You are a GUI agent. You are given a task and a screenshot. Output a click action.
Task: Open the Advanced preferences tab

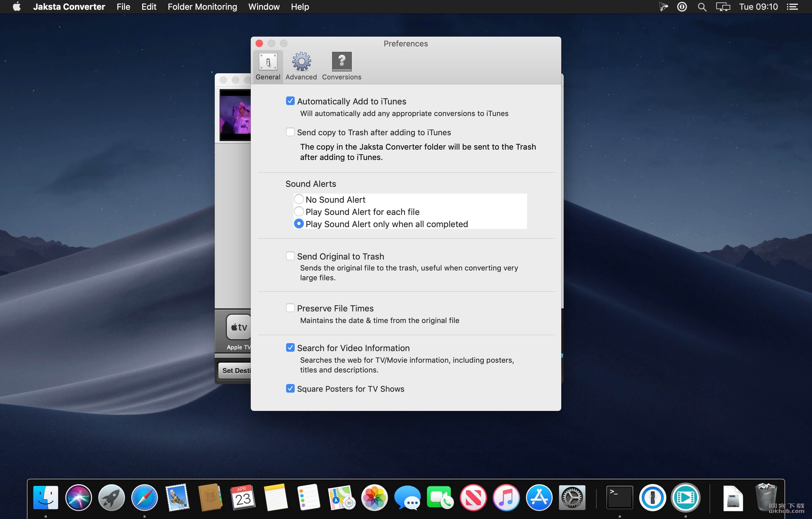[301, 67]
